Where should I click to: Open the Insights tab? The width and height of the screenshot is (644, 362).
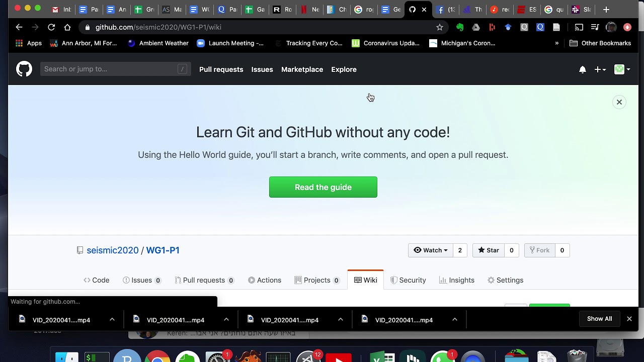(x=456, y=280)
